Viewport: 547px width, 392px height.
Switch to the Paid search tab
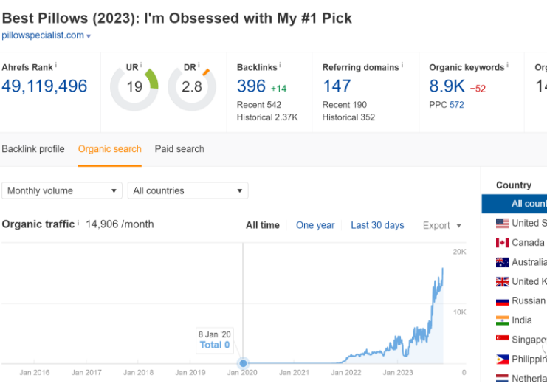tap(179, 149)
